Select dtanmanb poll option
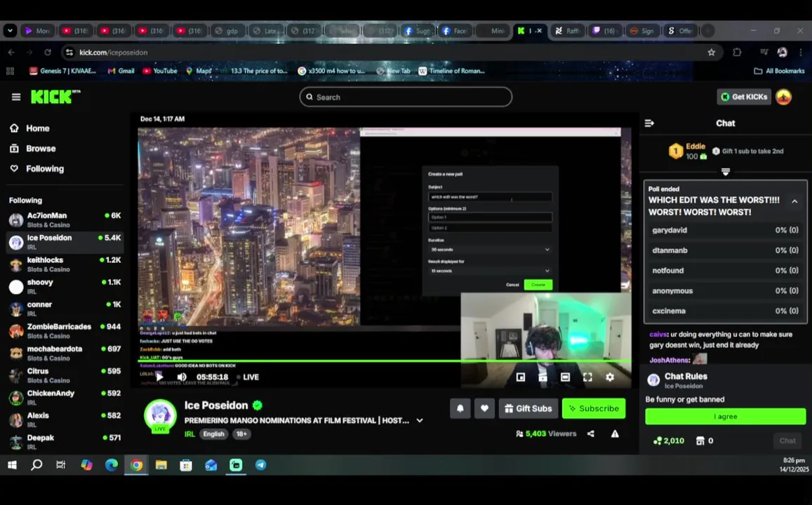 [x=725, y=250]
